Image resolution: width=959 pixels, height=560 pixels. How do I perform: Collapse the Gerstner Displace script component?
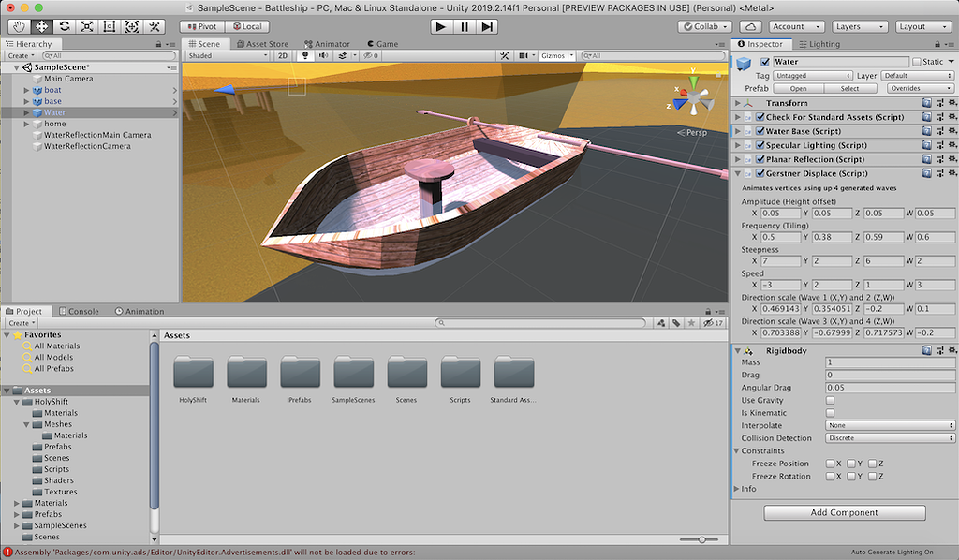(x=737, y=173)
